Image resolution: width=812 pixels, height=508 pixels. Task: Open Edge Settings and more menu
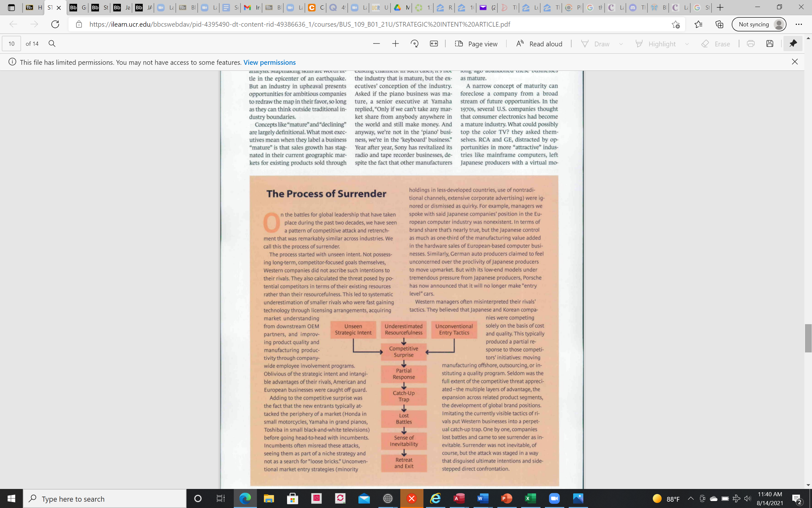[799, 24]
